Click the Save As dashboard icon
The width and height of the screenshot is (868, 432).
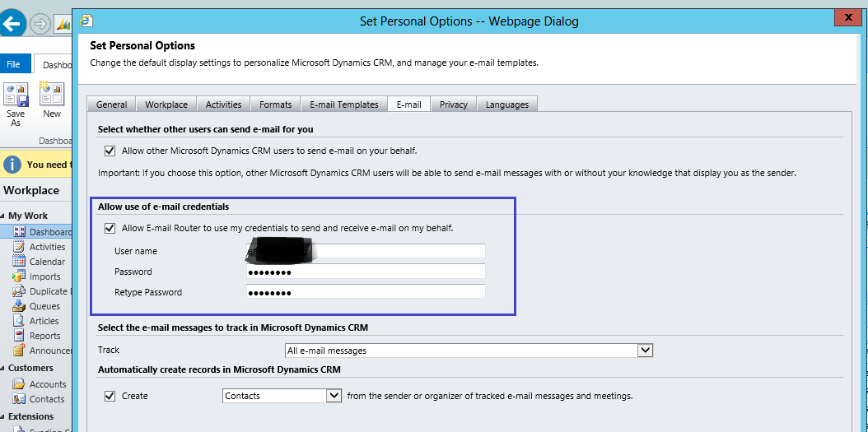(x=16, y=94)
